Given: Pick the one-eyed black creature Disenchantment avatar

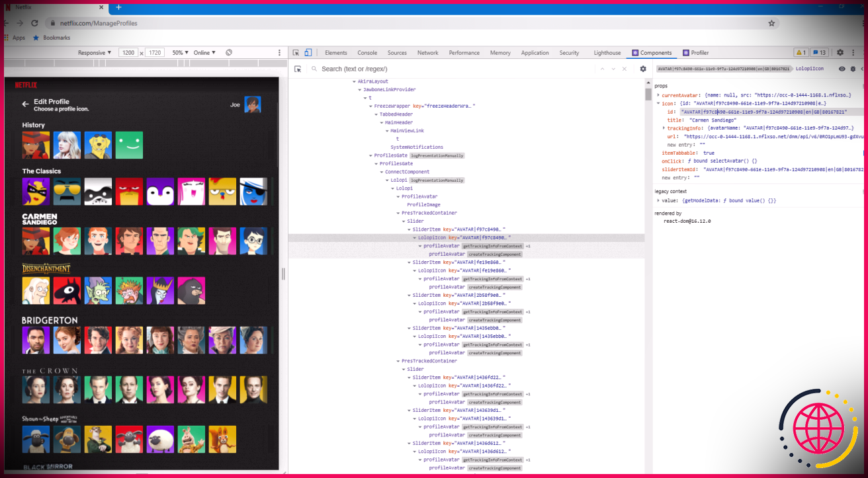Looking at the screenshot, I should [67, 290].
